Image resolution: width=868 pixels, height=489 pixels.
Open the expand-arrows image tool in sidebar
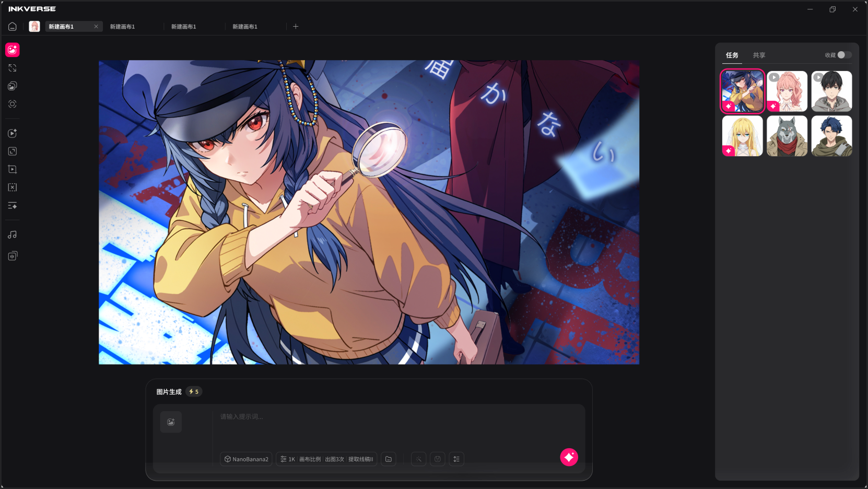pyautogui.click(x=13, y=68)
